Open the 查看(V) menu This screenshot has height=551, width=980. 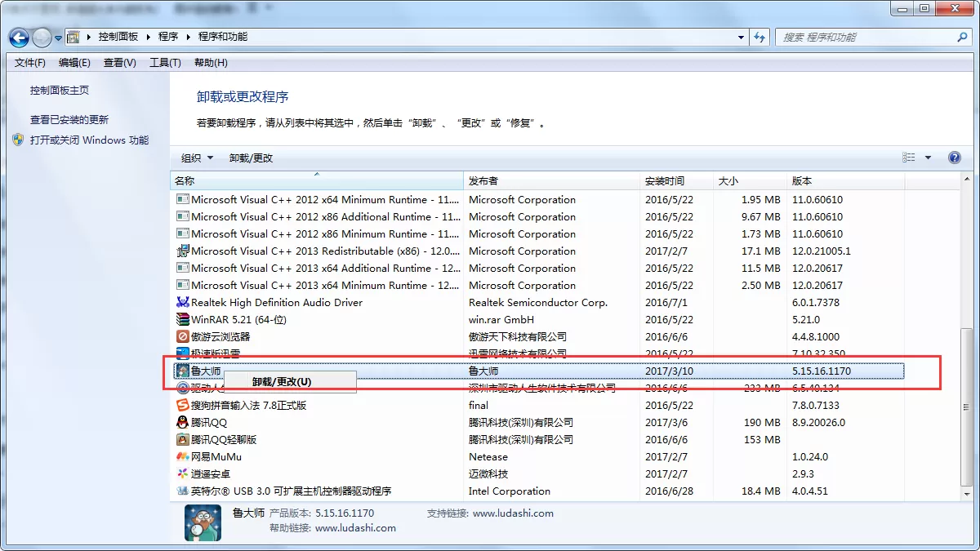[120, 63]
